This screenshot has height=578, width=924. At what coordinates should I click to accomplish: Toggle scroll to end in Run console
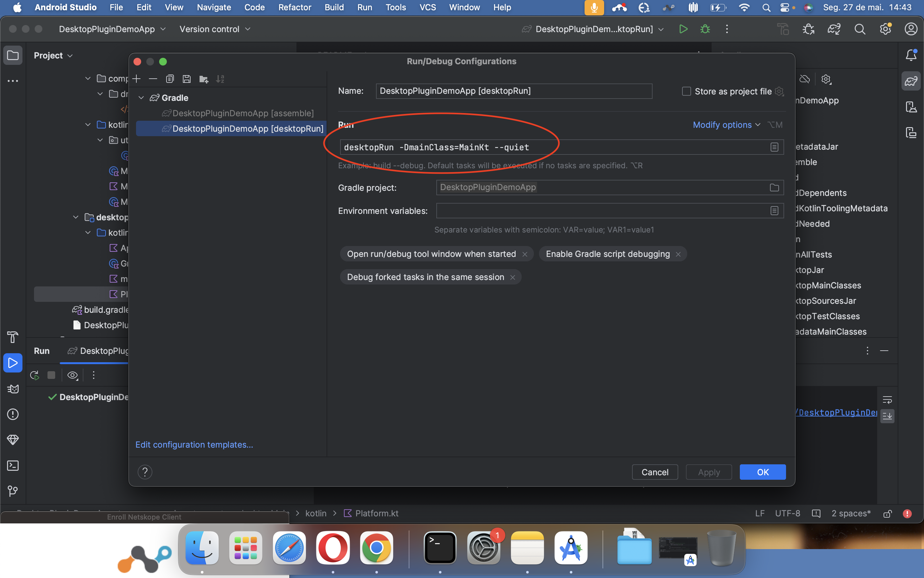887,416
